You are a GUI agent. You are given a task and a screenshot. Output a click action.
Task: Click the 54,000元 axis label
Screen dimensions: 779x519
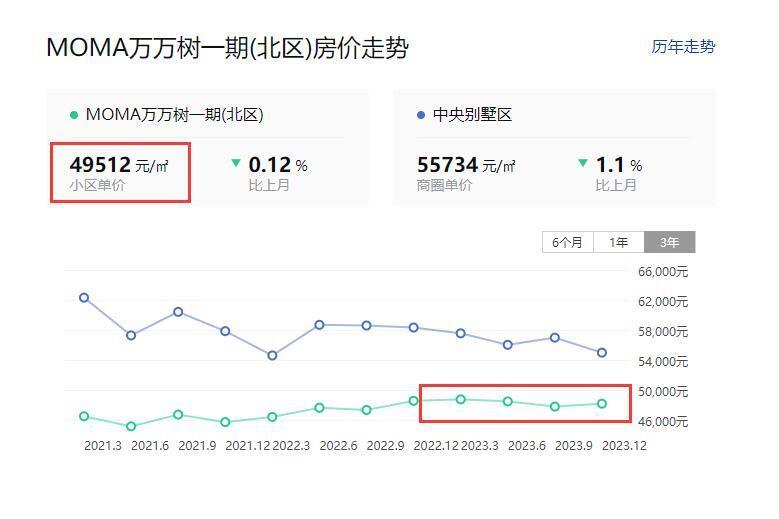pyautogui.click(x=663, y=362)
